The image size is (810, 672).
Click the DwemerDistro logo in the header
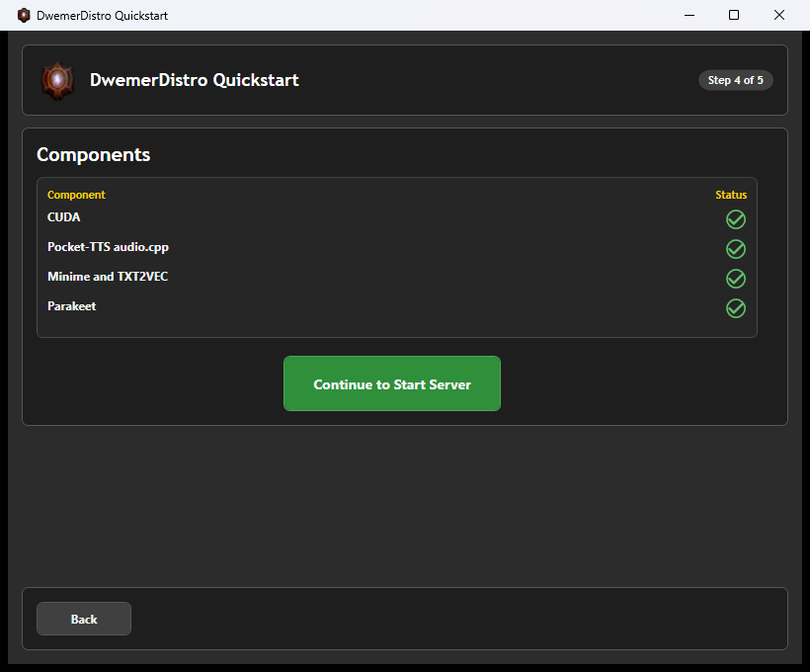57,80
